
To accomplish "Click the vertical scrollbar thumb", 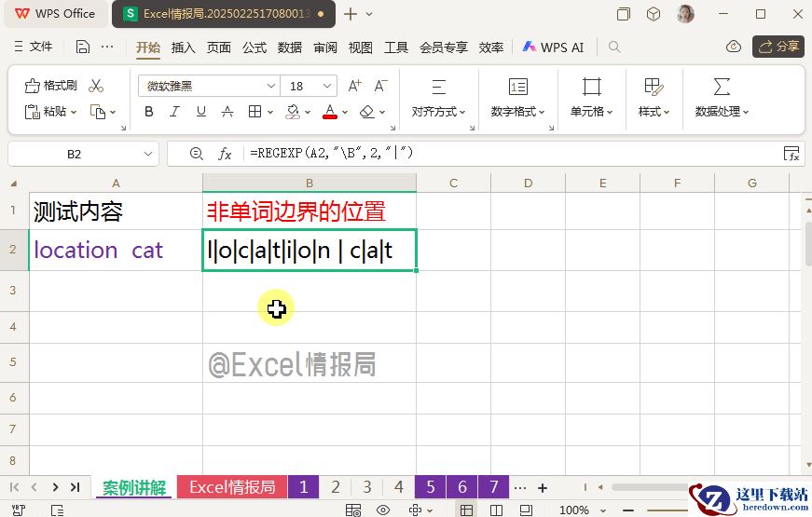I will [x=808, y=243].
